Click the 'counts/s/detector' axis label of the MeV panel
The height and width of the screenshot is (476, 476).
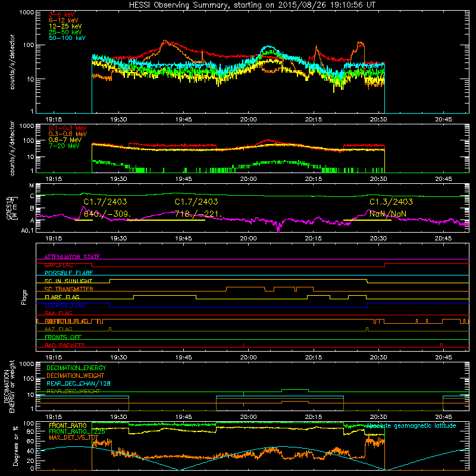(x=12, y=148)
